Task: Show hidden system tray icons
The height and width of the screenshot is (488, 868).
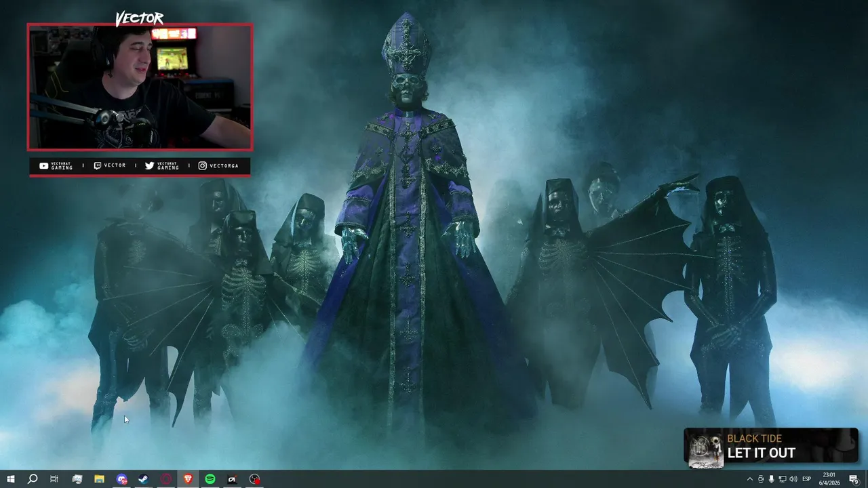Action: [749, 479]
